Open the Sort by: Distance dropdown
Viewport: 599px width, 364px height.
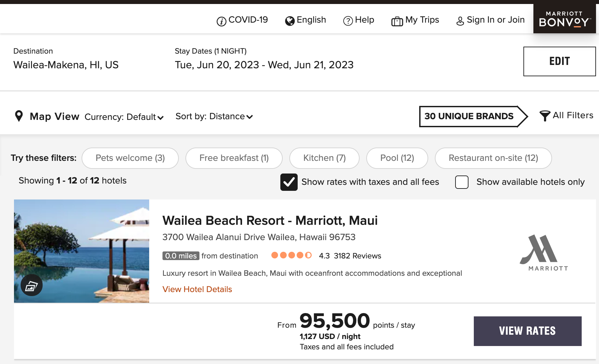214,117
